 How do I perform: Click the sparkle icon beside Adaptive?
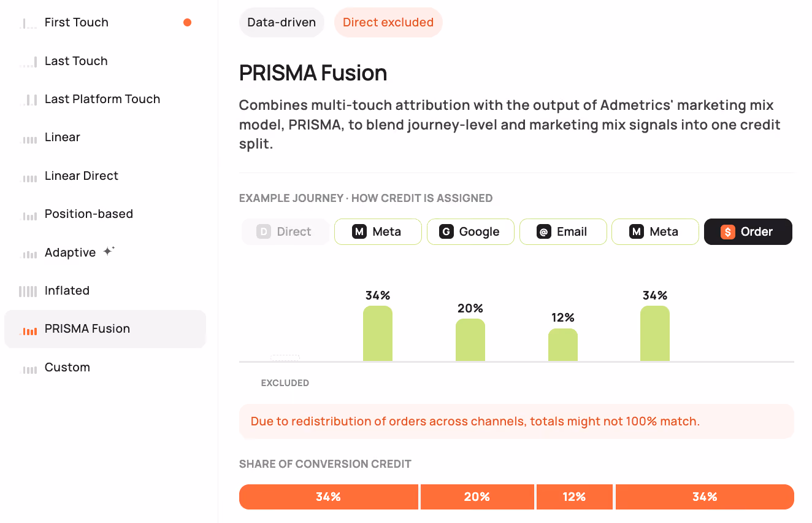pos(109,251)
